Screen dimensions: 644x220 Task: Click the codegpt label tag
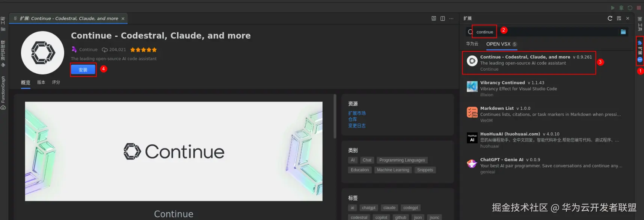coord(410,208)
